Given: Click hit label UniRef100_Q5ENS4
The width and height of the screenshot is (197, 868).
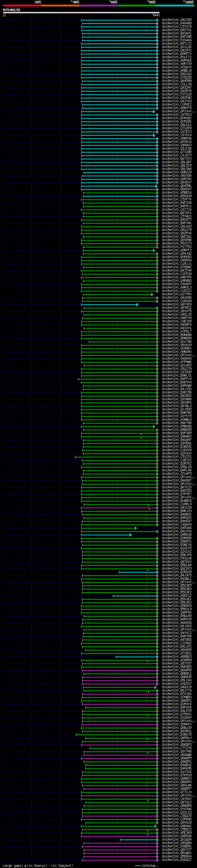Looking at the screenshot, I should tap(176, 857).
